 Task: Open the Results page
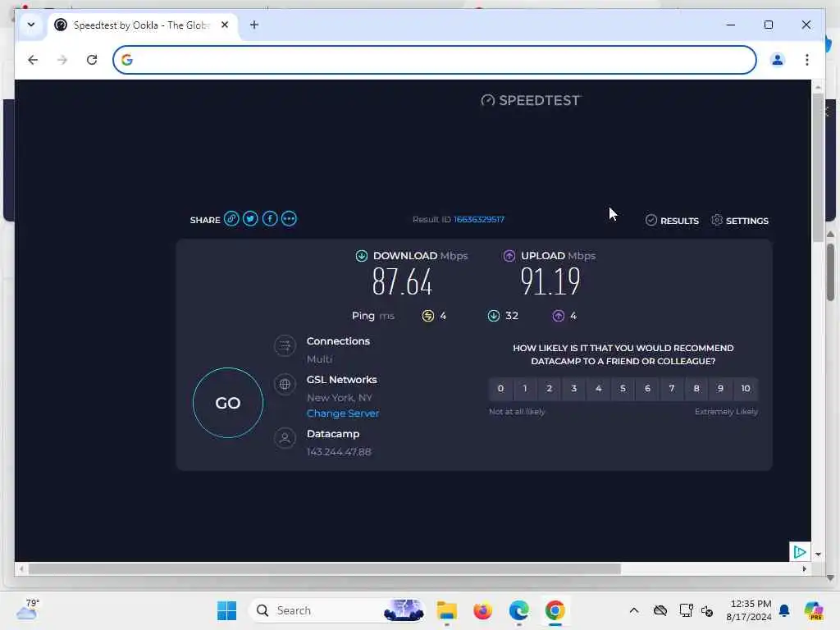click(x=673, y=220)
